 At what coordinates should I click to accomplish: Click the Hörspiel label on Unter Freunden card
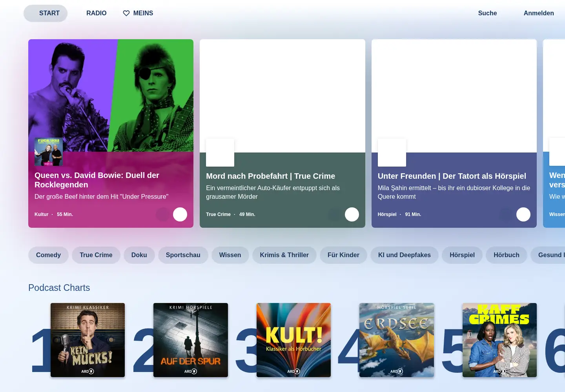coord(387,214)
